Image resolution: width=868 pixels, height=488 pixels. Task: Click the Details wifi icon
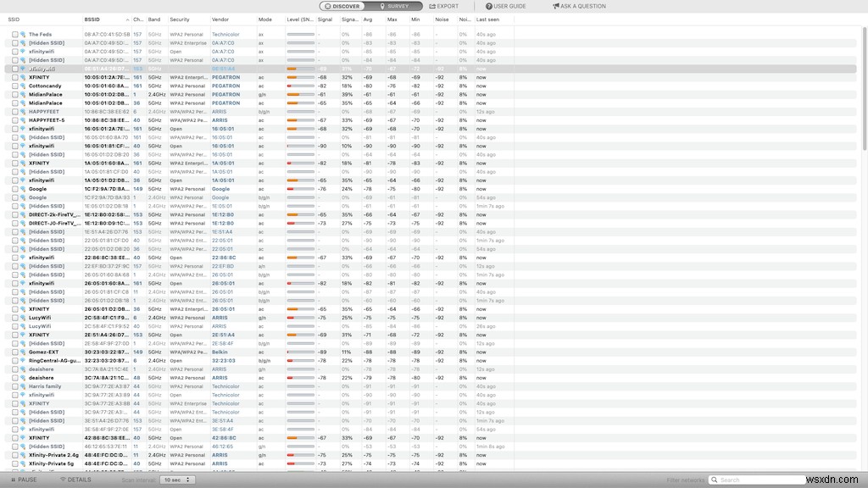pyautogui.click(x=63, y=480)
